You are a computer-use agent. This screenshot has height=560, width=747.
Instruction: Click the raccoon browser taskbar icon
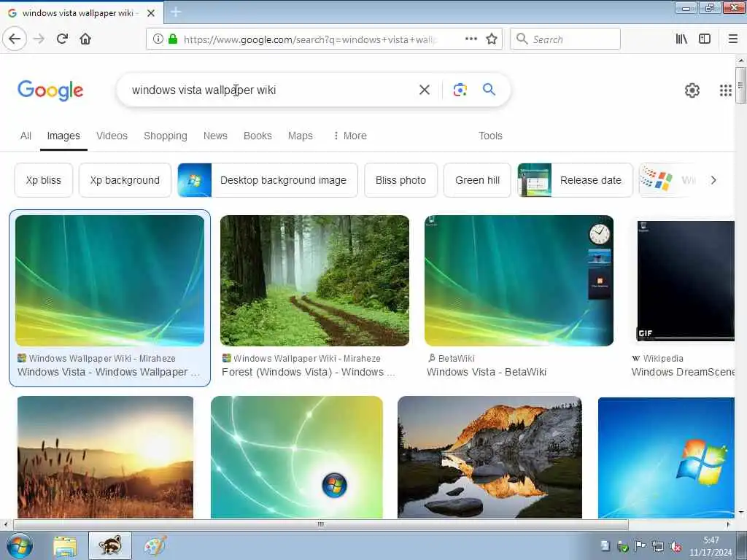(110, 545)
